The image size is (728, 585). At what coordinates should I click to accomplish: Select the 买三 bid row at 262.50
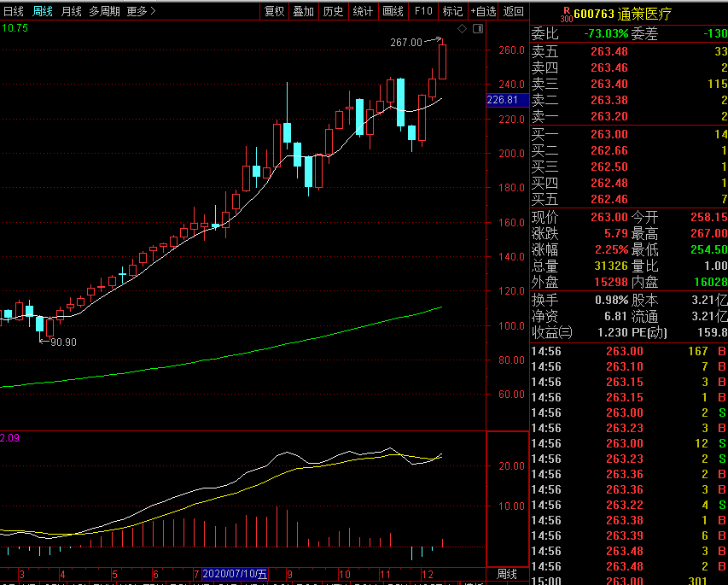(x=629, y=167)
